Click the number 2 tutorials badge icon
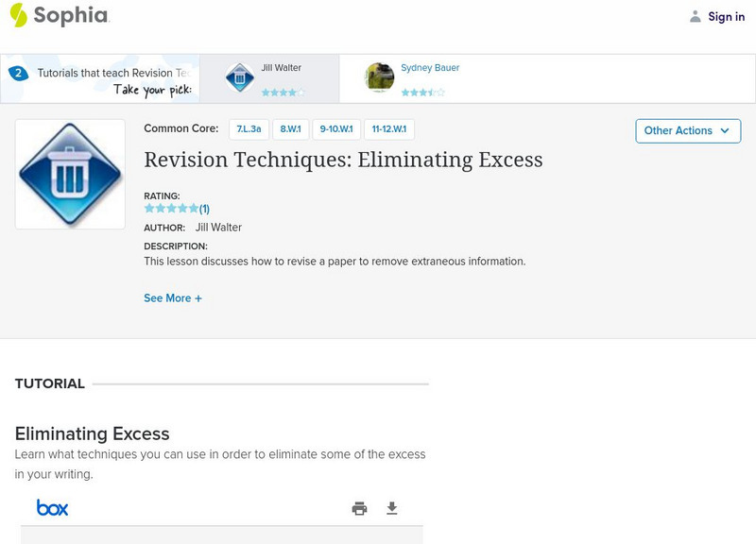 [18, 73]
